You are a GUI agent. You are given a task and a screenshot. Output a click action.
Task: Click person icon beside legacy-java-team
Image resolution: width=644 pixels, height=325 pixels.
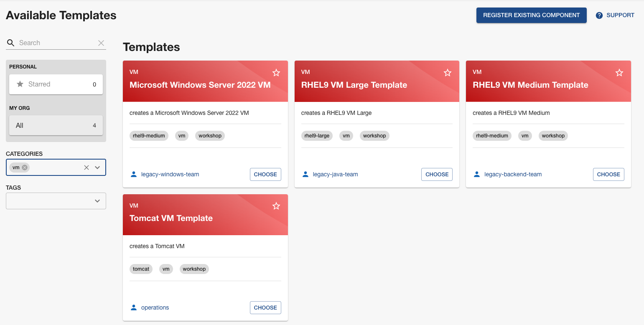click(x=305, y=174)
